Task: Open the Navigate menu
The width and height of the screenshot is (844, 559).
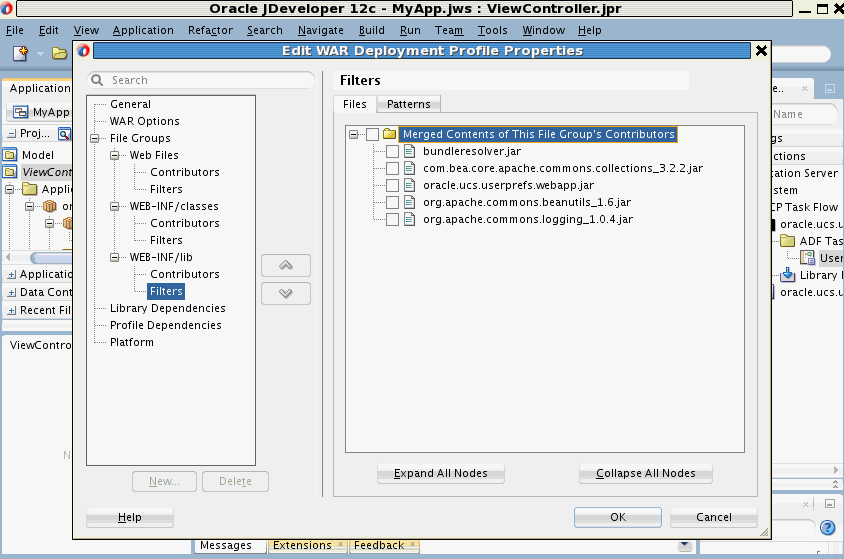Action: coord(321,30)
